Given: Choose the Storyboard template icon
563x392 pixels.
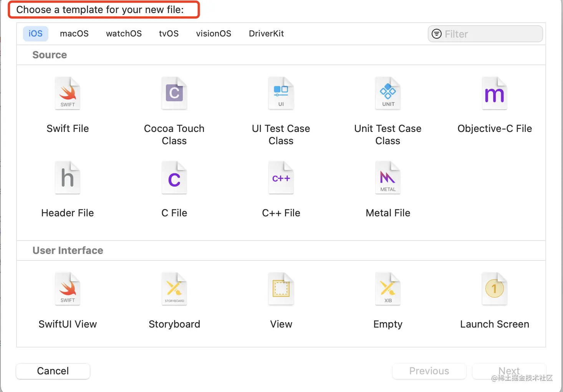Looking at the screenshot, I should [x=174, y=289].
